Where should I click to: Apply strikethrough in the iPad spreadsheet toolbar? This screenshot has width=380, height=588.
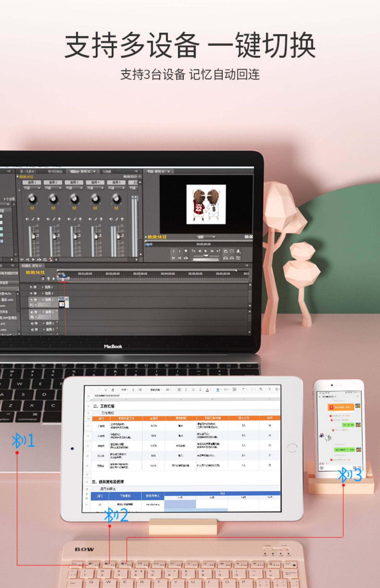(200, 389)
